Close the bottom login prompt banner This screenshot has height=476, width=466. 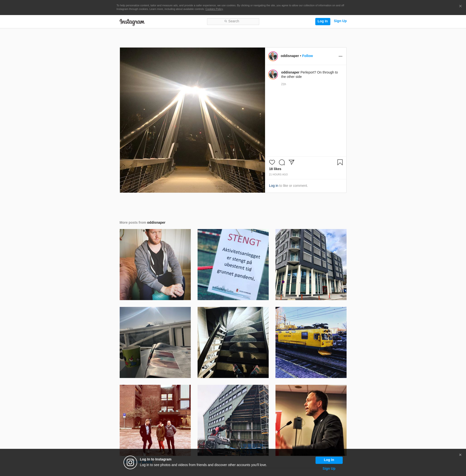[x=460, y=455]
